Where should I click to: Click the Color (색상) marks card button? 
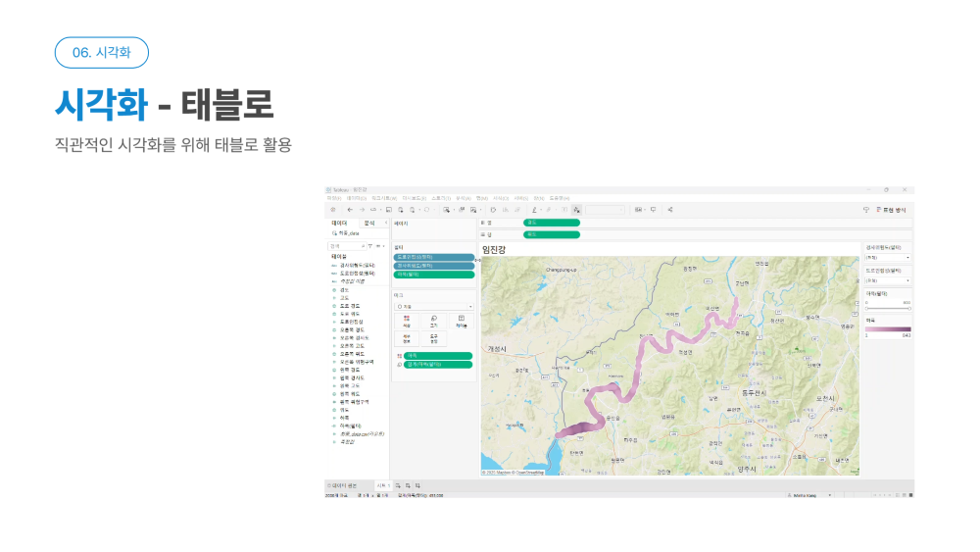[407, 322]
